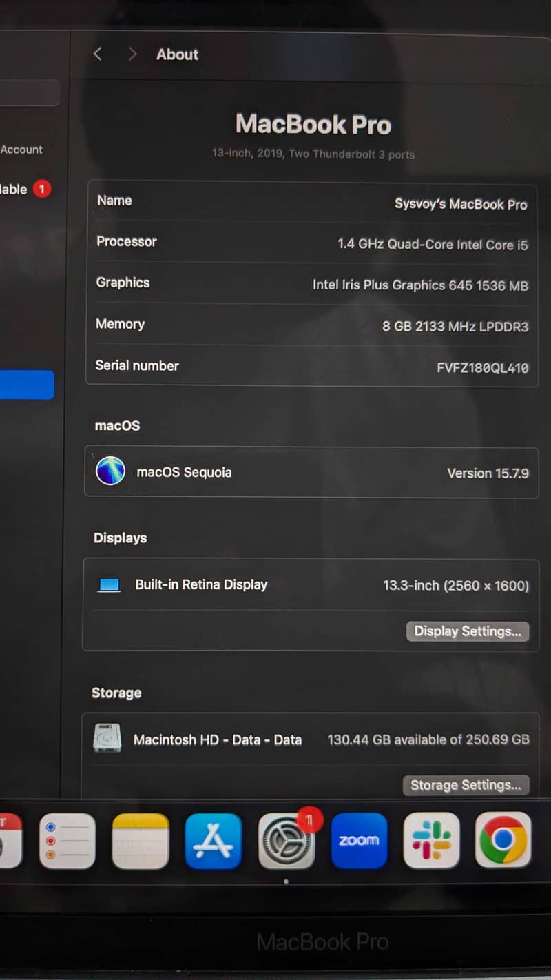
Task: Launch Google Chrome from the Dock
Action: coord(503,840)
